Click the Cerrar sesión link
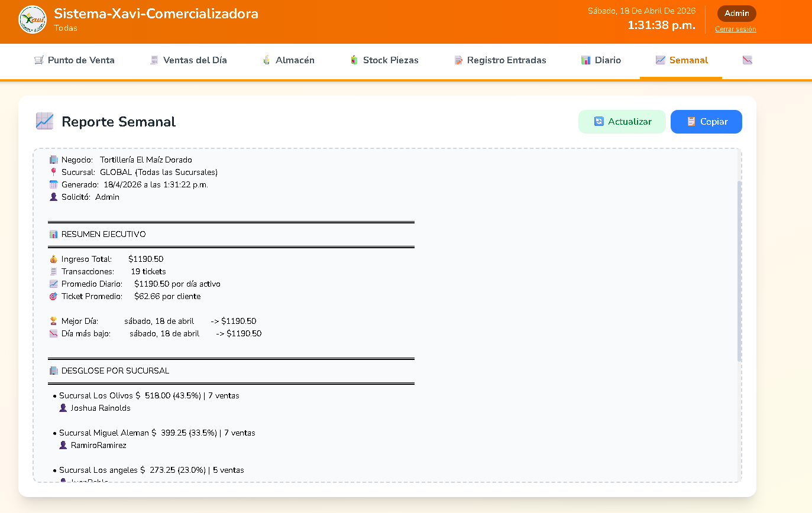The image size is (812, 513). pos(735,29)
